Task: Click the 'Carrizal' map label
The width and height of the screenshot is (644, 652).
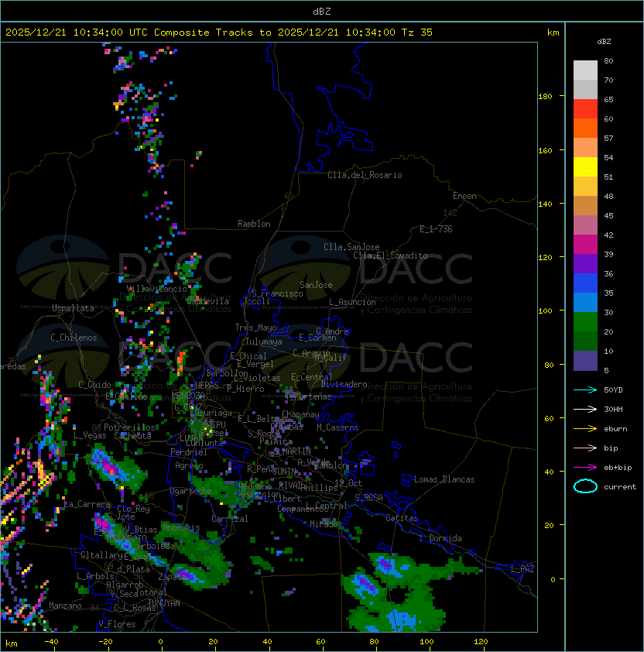Action: point(229,519)
